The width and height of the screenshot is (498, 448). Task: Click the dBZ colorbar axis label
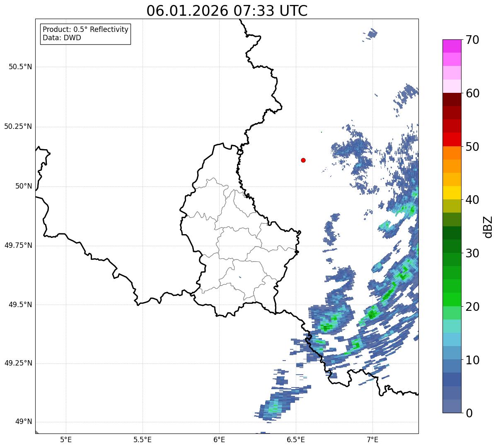pyautogui.click(x=488, y=226)
